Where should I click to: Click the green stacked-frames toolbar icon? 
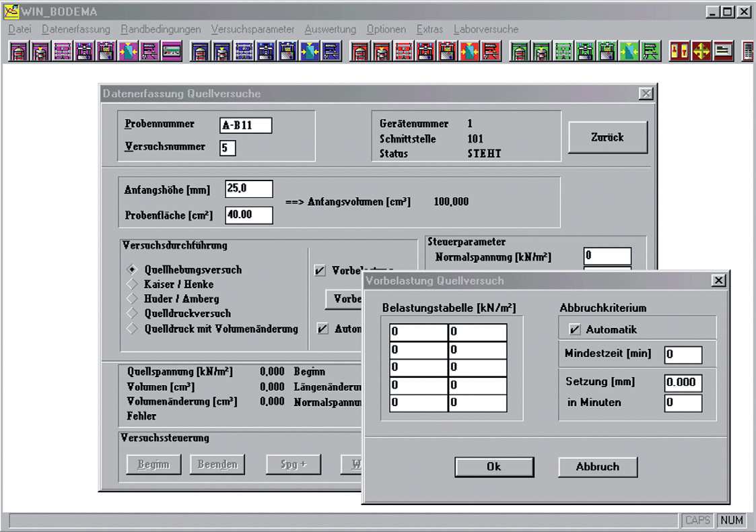(563, 51)
